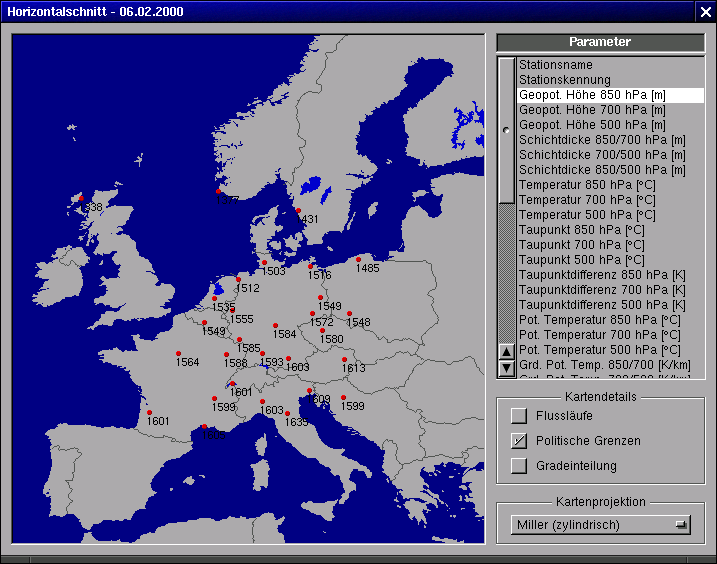The width and height of the screenshot is (717, 564).
Task: Toggle the Gradeinteilung checkbox
Action: click(518, 465)
